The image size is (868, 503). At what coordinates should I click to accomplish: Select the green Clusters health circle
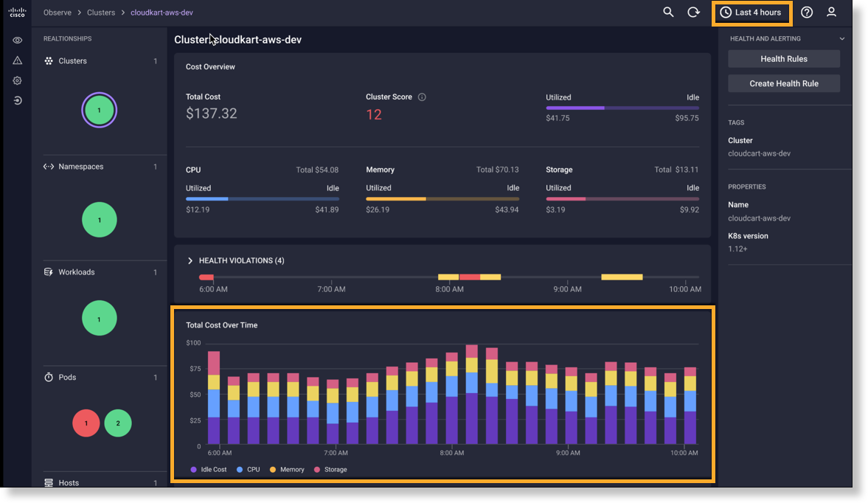pos(99,110)
